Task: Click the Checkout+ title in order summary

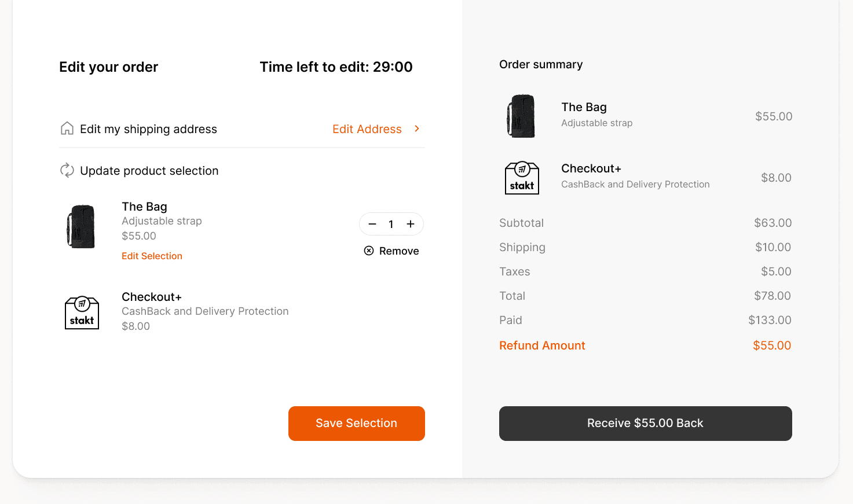Action: pos(591,168)
